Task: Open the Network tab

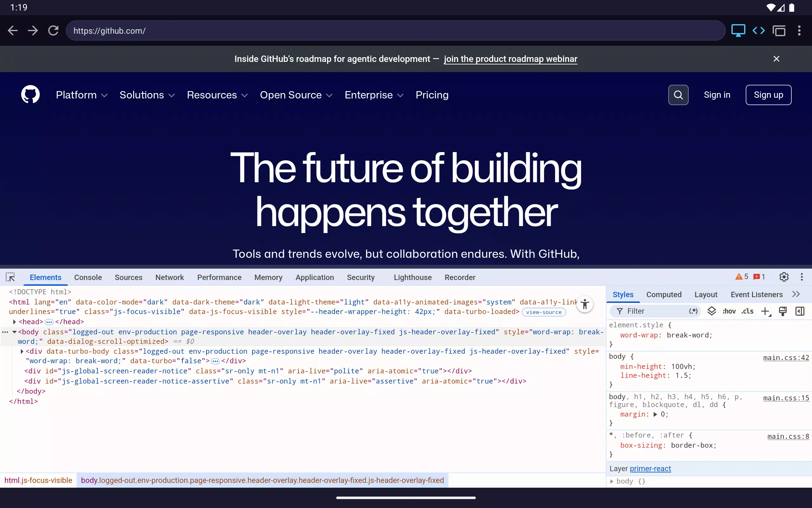Action: (169, 277)
